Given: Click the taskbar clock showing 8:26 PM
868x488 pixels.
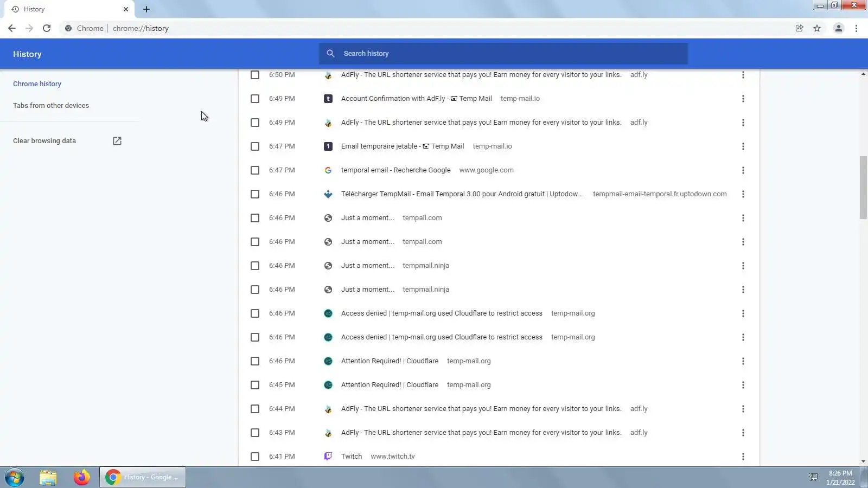Looking at the screenshot, I should pyautogui.click(x=840, y=477).
